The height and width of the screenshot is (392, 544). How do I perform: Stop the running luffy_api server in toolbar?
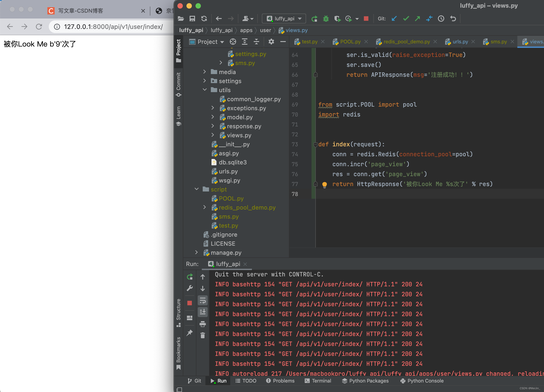pos(366,19)
